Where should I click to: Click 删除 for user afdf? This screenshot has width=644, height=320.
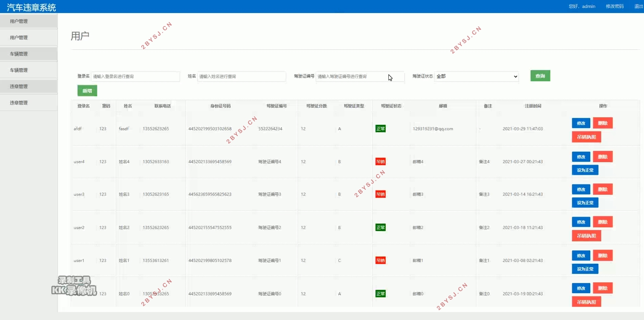[603, 123]
